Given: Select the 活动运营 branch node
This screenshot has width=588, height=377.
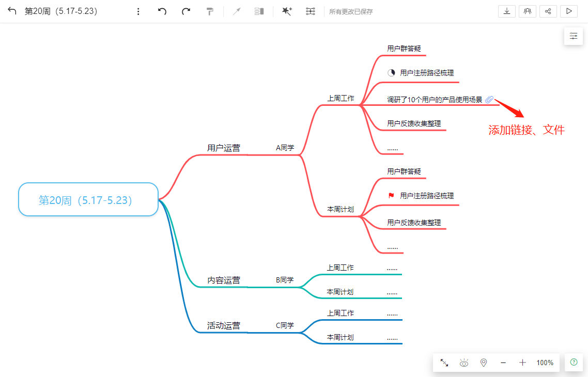Looking at the screenshot, I should pos(224,326).
